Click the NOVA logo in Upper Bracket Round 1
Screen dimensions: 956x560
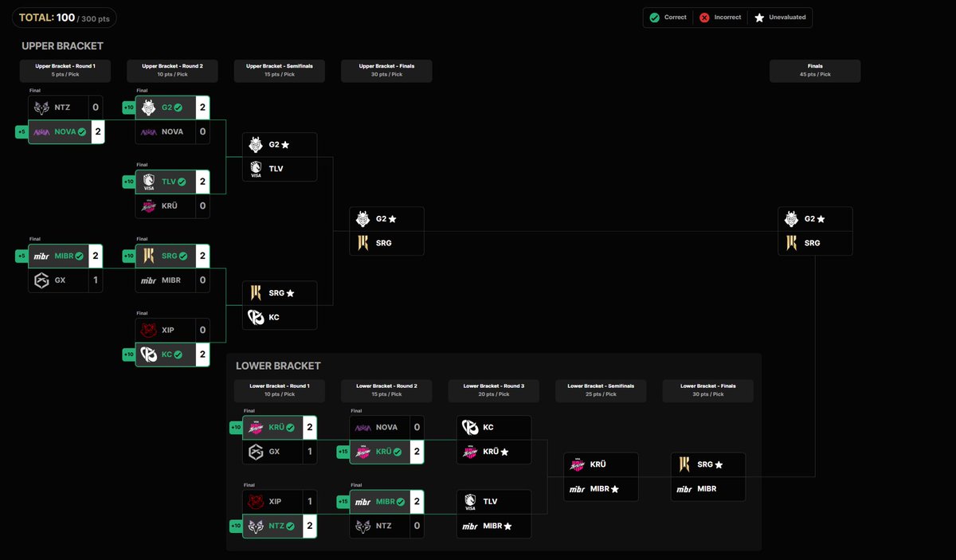42,132
